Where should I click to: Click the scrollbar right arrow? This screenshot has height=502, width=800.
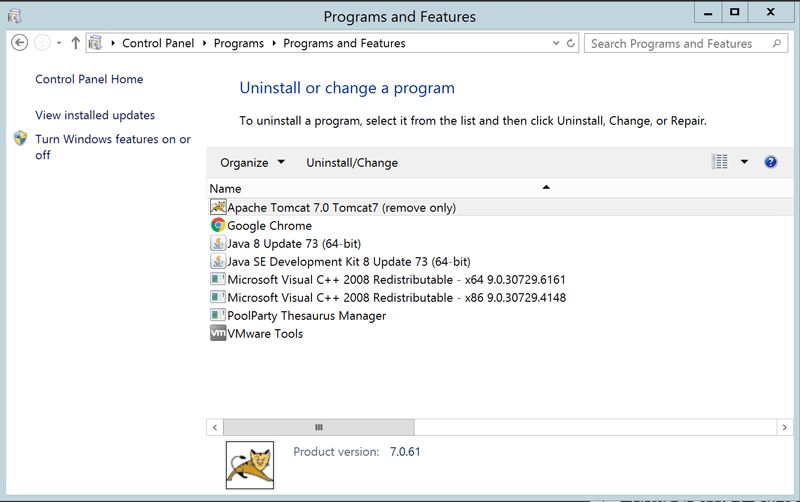[784, 427]
